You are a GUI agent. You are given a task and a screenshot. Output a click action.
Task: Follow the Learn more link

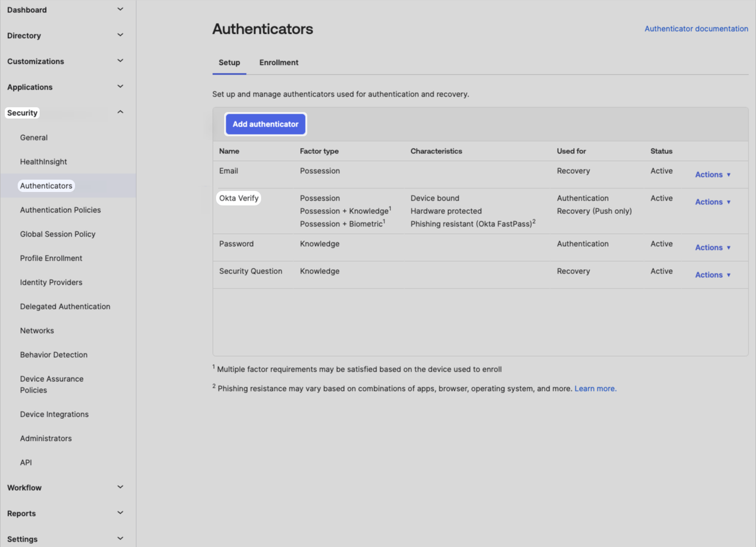coord(595,388)
